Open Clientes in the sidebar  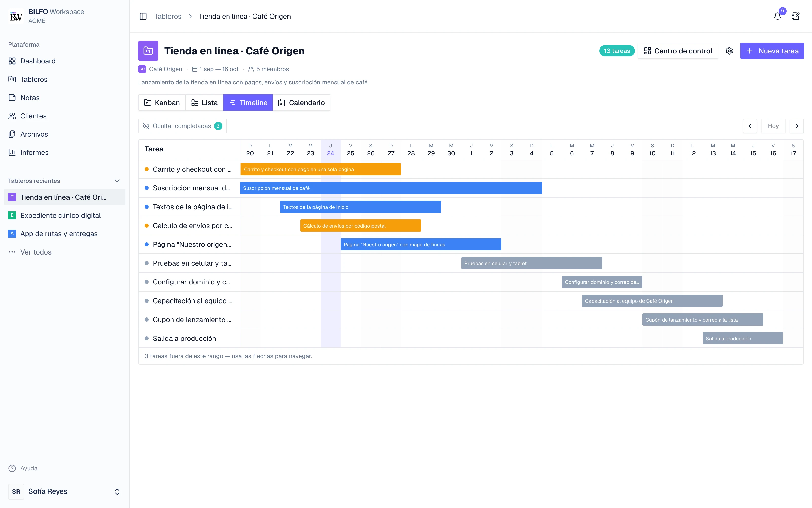click(x=64, y=116)
